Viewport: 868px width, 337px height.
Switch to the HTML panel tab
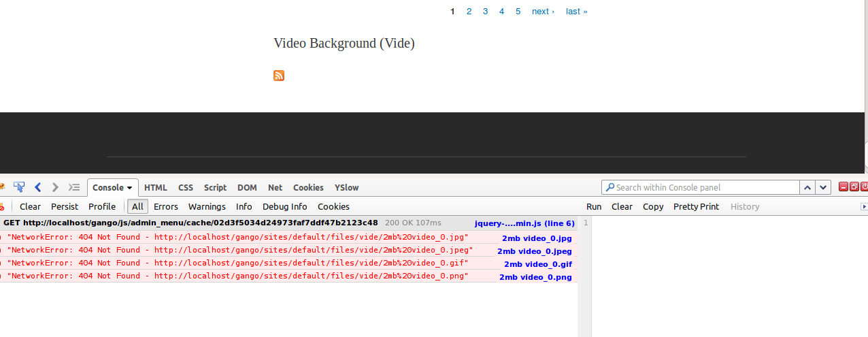pos(156,188)
